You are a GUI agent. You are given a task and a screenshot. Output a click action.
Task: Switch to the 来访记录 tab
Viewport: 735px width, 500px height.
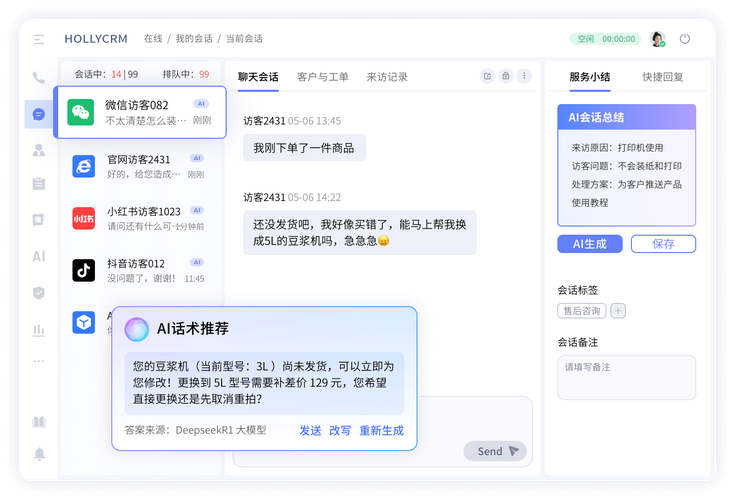(387, 77)
